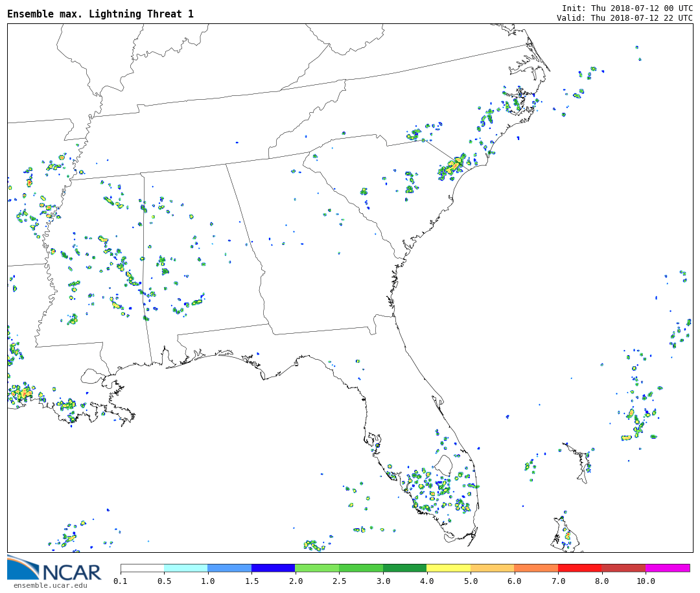Choose the bright red colorbar swatch
The width and height of the screenshot is (700, 593).
[x=579, y=568]
